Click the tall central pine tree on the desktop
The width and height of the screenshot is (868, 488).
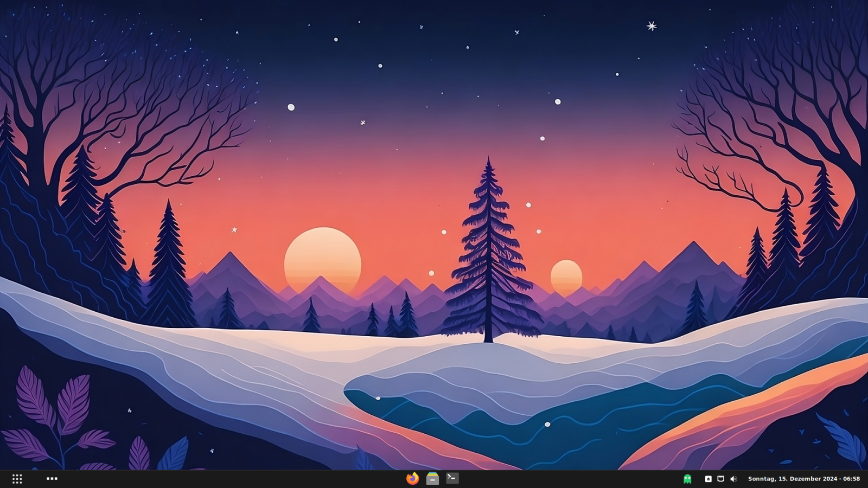489,260
